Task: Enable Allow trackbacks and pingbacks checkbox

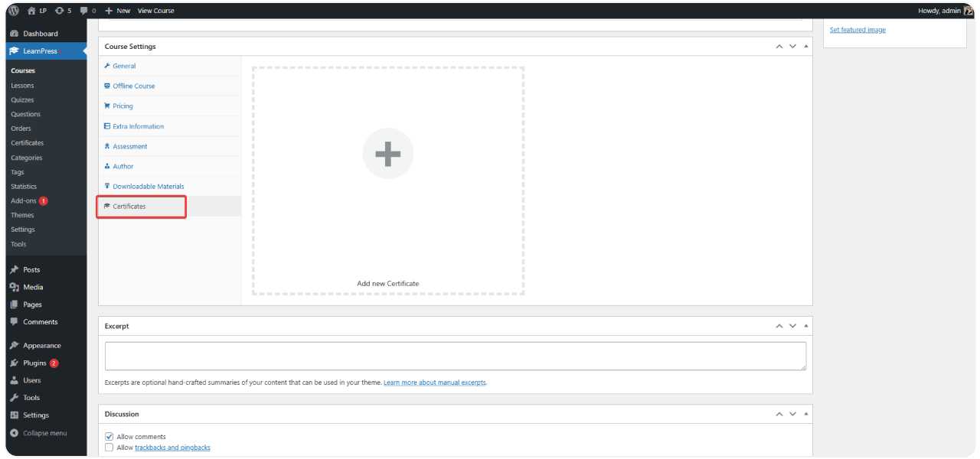Action: point(109,448)
